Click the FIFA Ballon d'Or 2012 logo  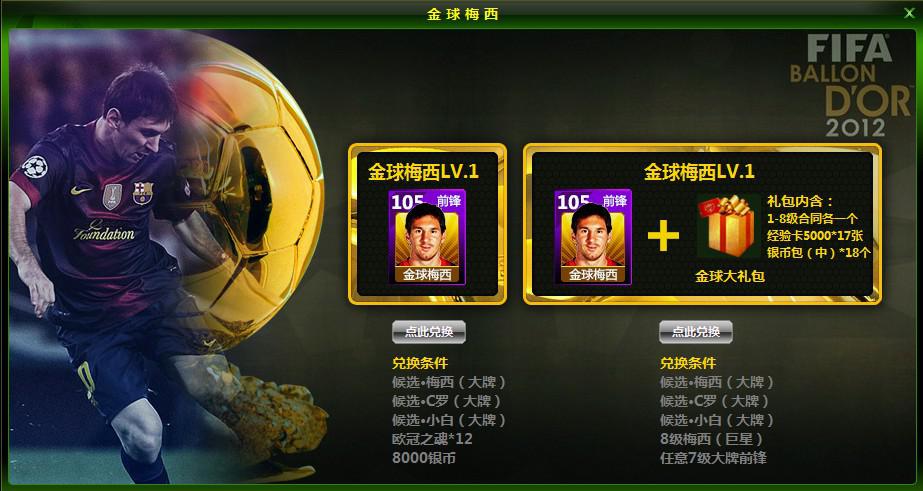850,85
